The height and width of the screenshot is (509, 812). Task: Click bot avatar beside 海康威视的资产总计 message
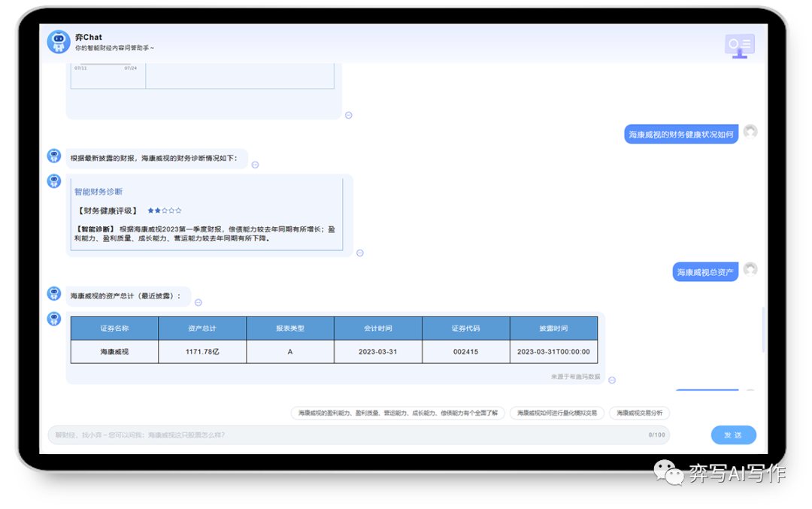pyautogui.click(x=54, y=293)
